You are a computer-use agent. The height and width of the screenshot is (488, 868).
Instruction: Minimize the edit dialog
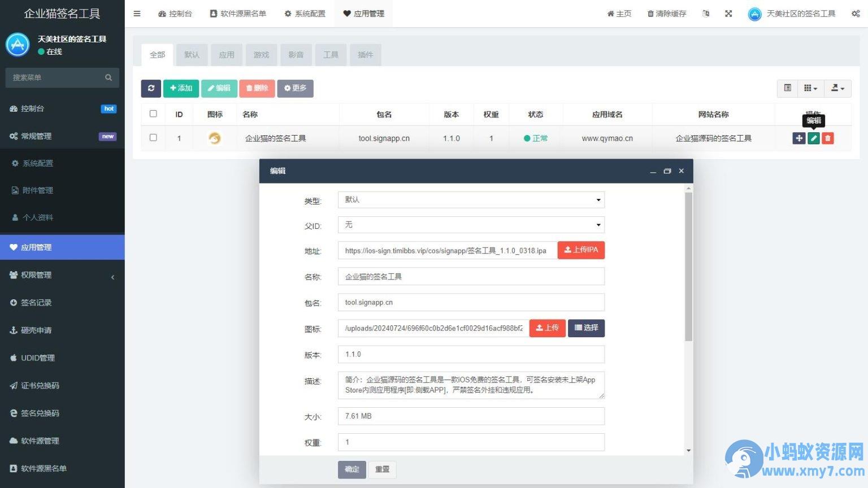[653, 171]
